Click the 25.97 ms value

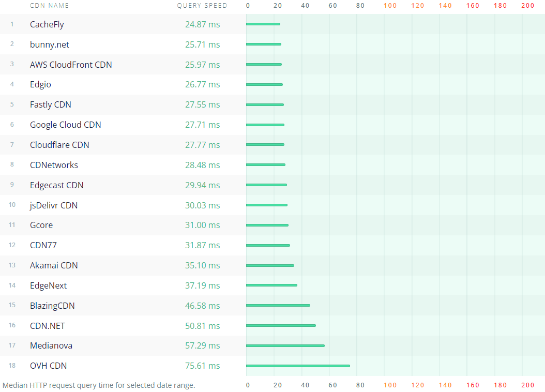203,65
